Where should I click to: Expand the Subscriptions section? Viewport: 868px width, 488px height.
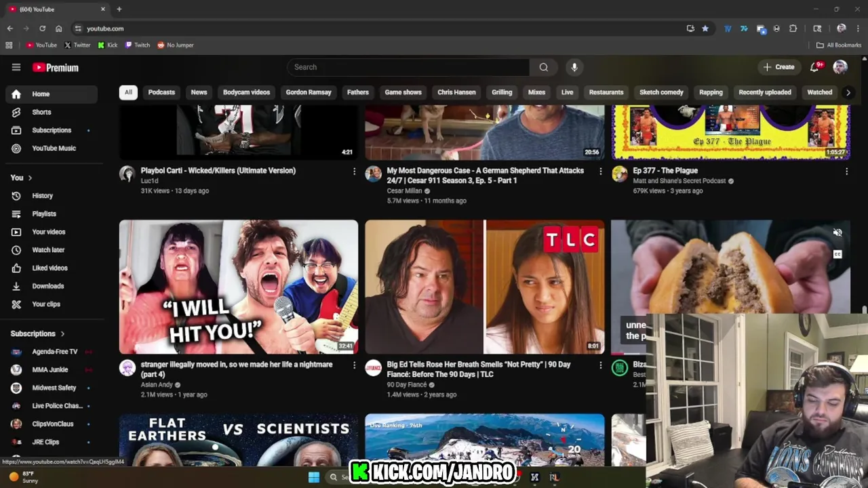click(38, 333)
